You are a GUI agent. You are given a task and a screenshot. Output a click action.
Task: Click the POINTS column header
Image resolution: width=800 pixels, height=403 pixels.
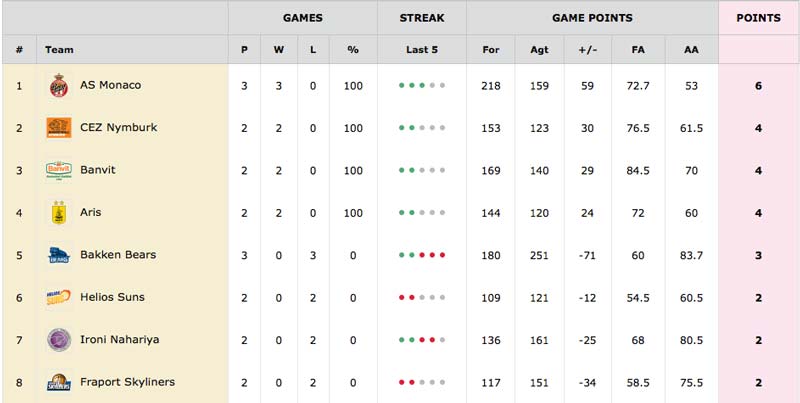758,18
